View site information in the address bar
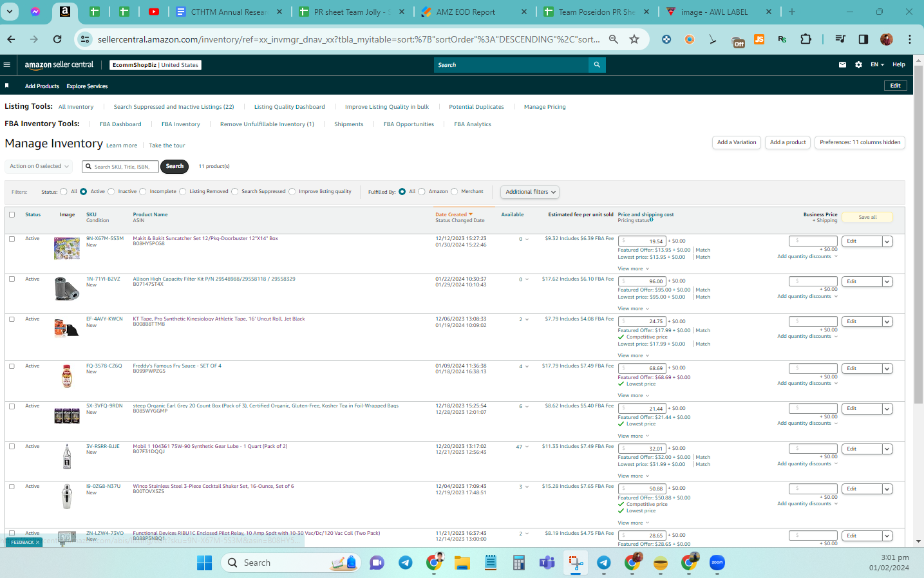Viewport: 924px width, 578px height. (x=85, y=39)
